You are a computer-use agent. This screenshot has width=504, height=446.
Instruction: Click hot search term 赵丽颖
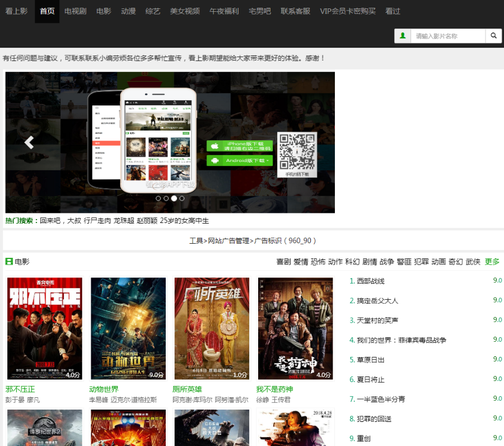click(147, 221)
